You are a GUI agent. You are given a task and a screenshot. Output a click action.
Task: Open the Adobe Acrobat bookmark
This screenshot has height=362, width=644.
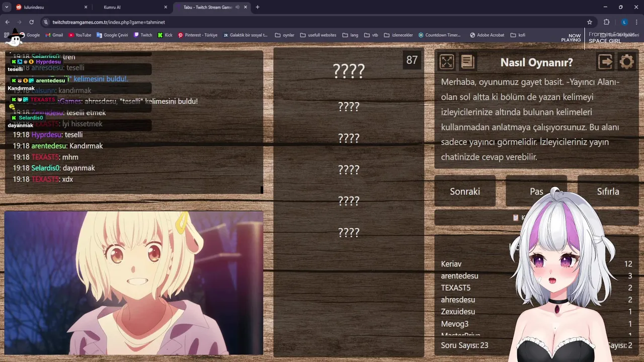tap(487, 35)
